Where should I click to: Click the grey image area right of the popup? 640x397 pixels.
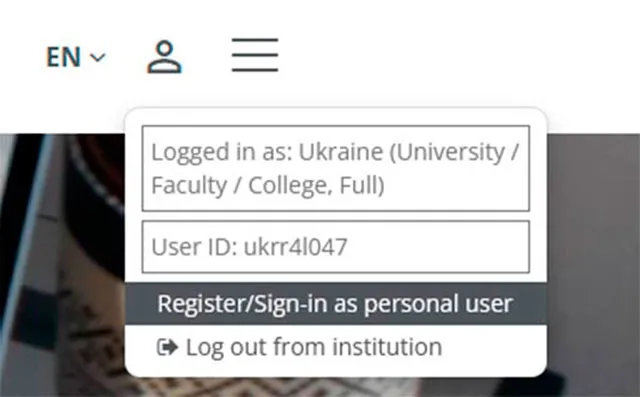click(x=593, y=265)
